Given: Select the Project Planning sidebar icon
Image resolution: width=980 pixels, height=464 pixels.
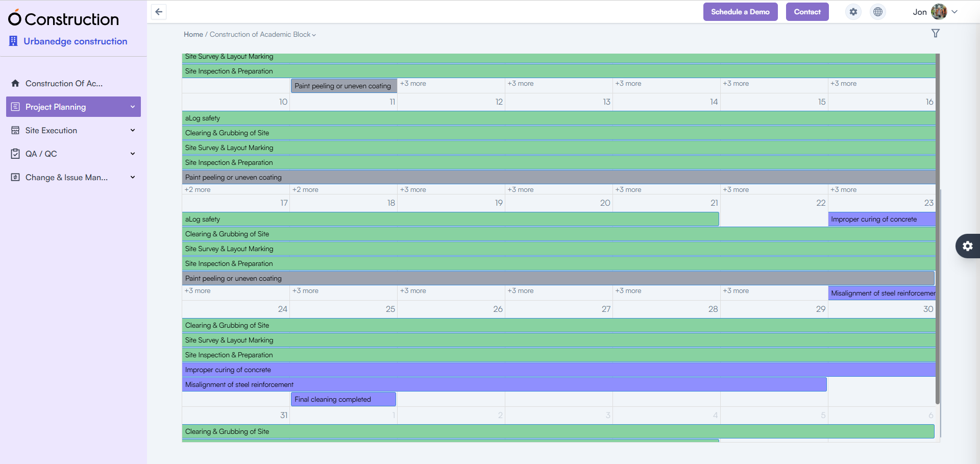Looking at the screenshot, I should point(15,107).
